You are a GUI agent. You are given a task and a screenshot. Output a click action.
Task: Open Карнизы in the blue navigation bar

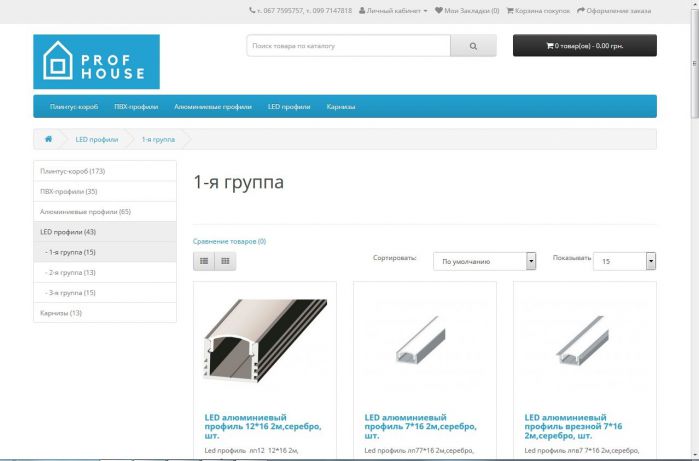341,106
